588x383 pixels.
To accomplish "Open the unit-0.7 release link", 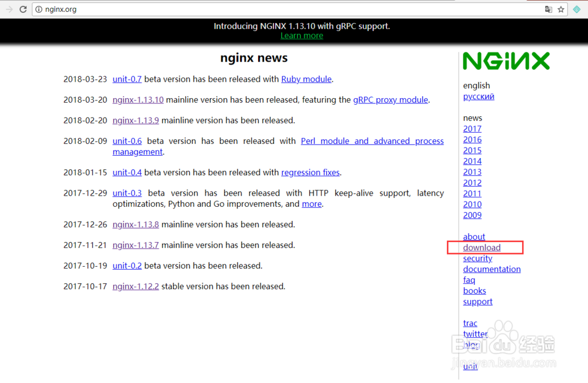I will [127, 79].
